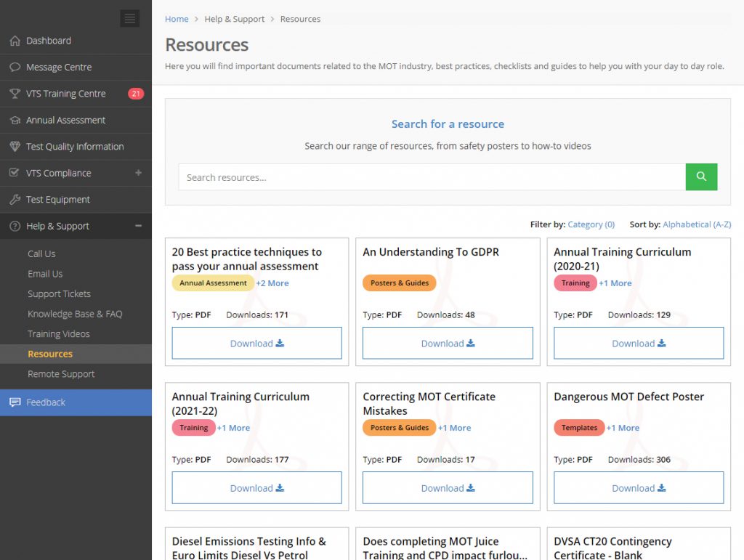Click the Search for a resource heading
This screenshot has width=744, height=560.
tap(448, 123)
